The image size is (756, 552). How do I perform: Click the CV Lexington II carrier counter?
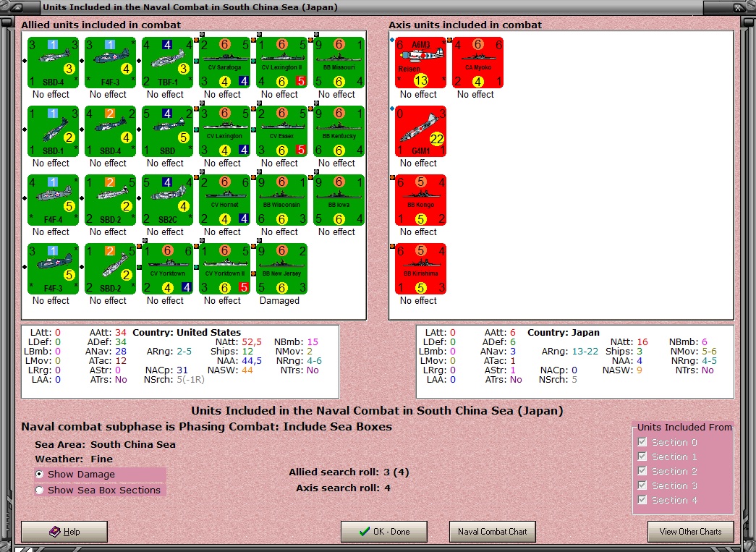point(281,63)
